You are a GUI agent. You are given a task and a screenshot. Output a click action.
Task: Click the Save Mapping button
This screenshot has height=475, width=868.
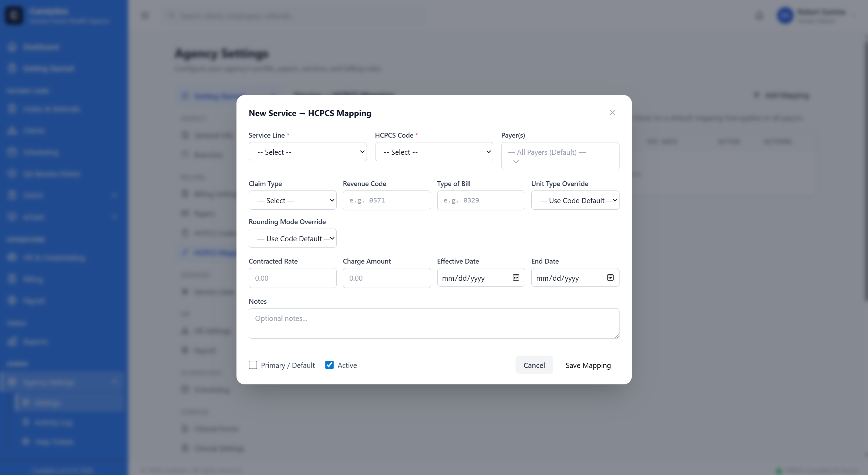pos(588,365)
